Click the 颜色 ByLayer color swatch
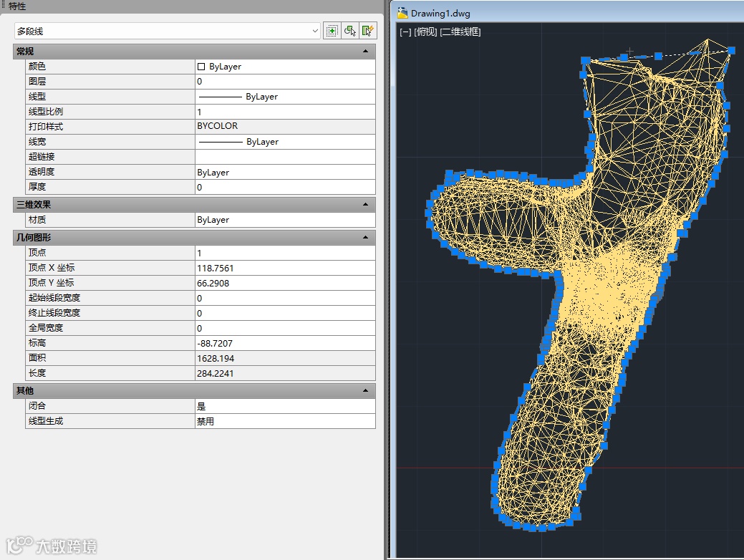 [201, 67]
